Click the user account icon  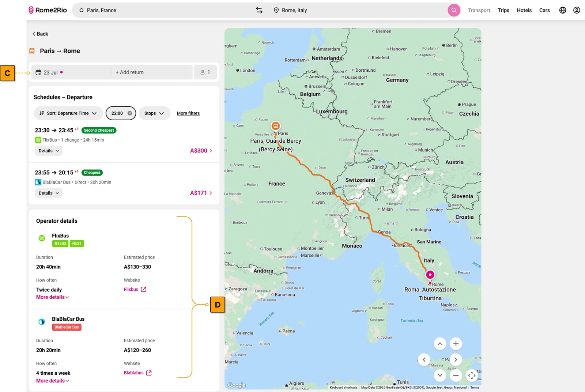[577, 10]
